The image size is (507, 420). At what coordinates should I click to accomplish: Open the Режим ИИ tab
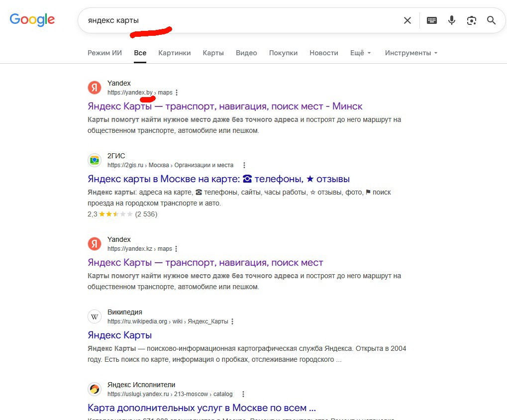(104, 53)
